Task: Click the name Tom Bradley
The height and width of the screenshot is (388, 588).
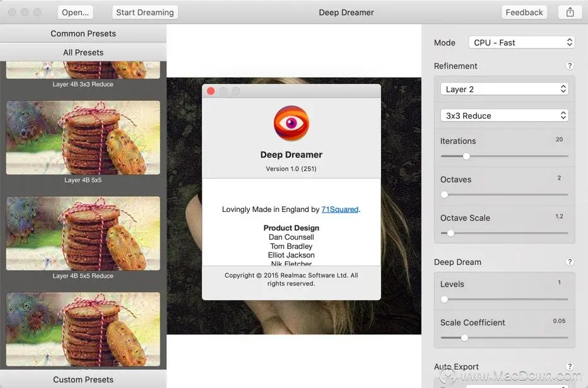Action: pos(291,246)
